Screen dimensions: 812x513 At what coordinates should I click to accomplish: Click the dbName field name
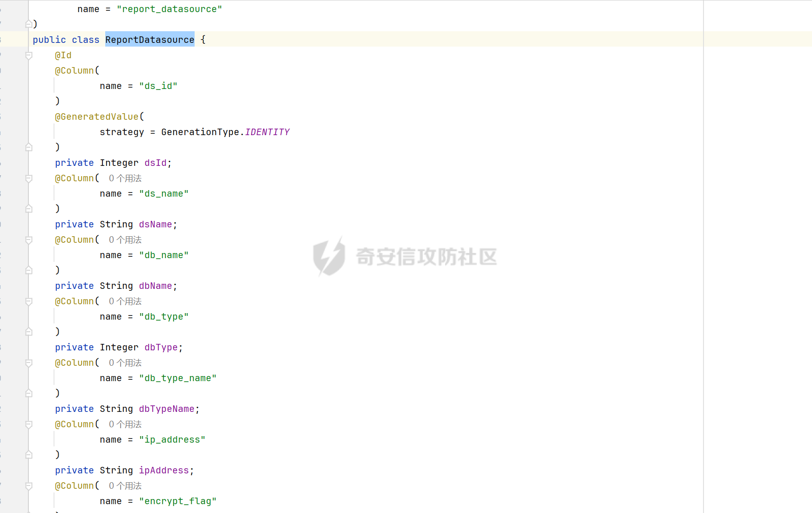(x=156, y=286)
